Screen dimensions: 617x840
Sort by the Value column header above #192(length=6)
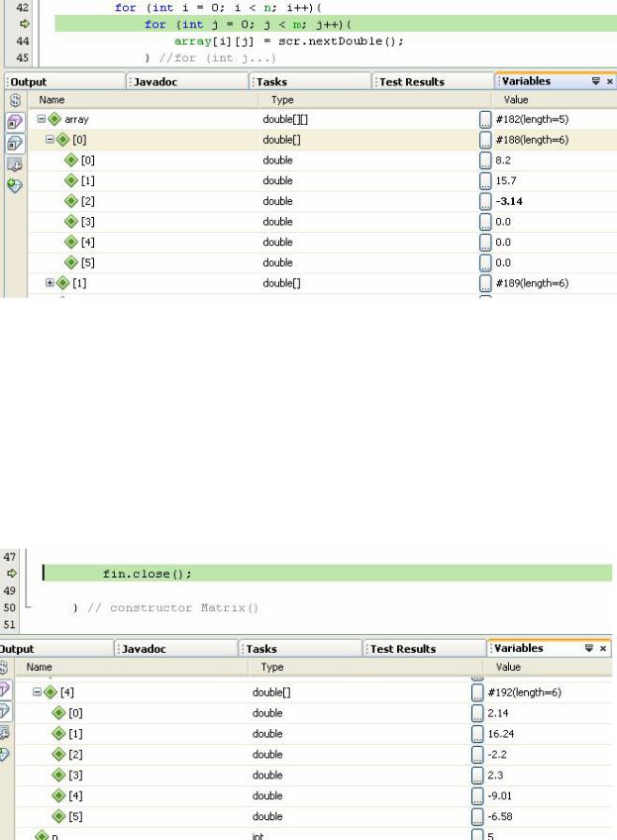coord(547,667)
